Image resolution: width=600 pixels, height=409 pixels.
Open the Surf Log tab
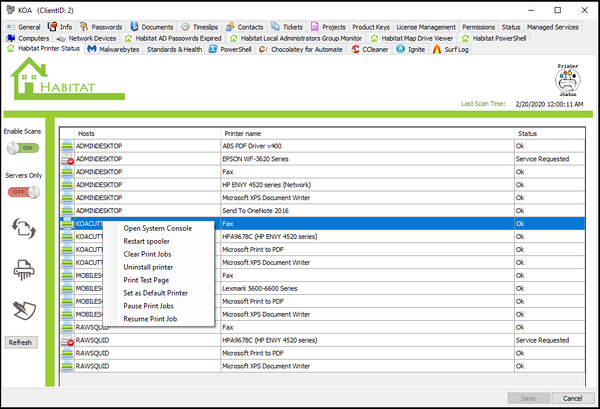coord(450,49)
